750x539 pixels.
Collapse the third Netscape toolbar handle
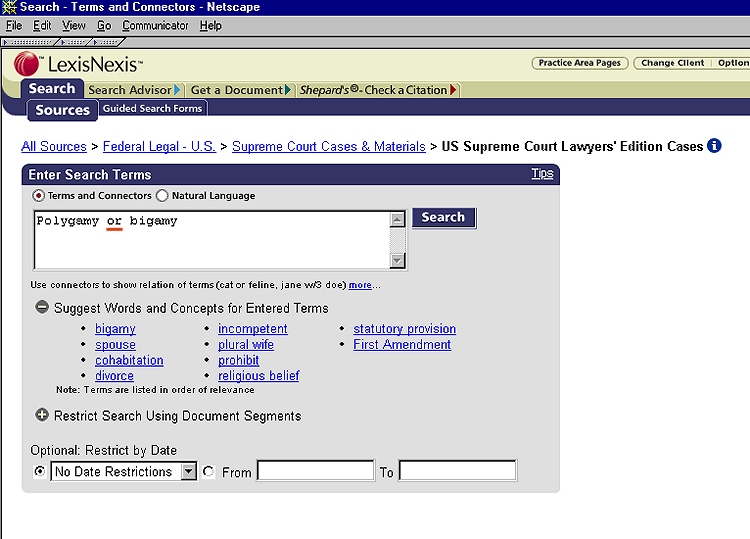106,43
